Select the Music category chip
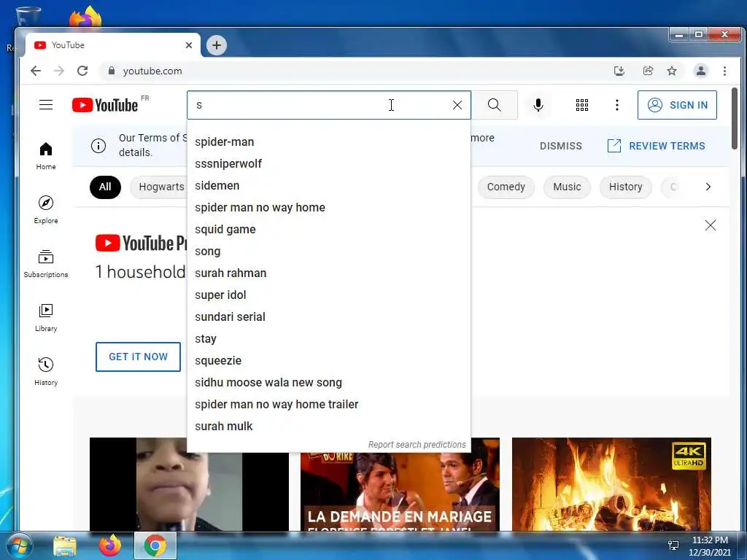This screenshot has height=560, width=747. [x=567, y=187]
